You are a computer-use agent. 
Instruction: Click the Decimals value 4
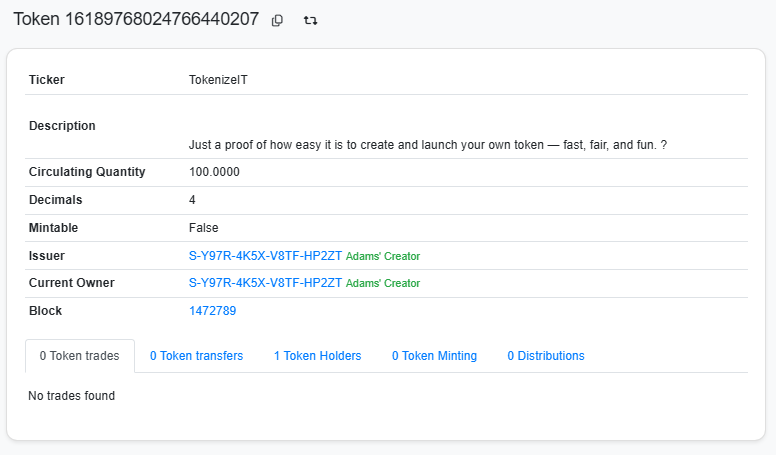pos(193,200)
